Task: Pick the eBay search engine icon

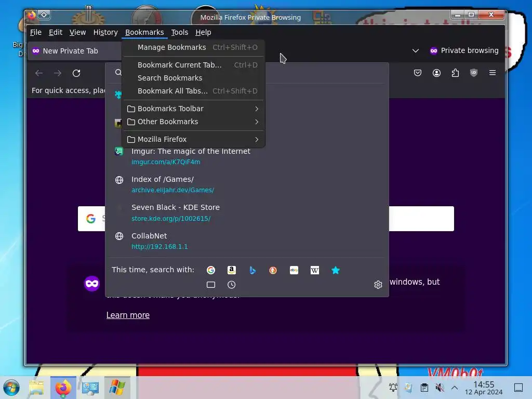Action: coord(294,270)
